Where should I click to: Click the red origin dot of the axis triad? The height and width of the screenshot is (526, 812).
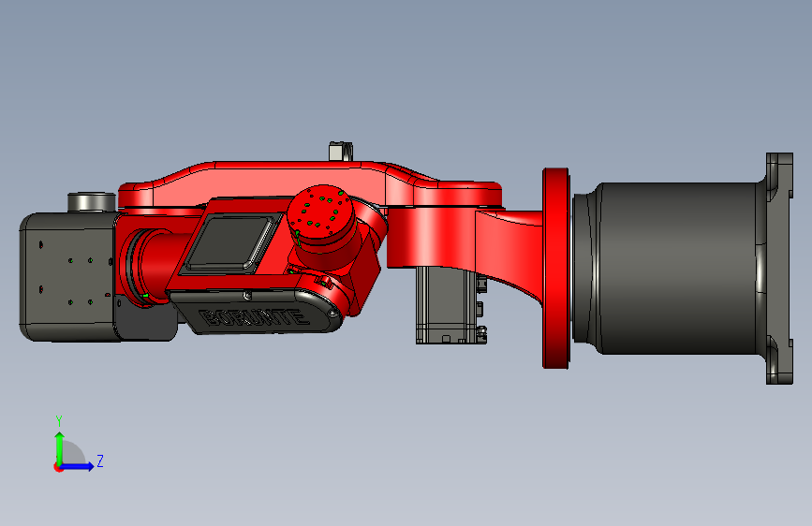pos(58,467)
